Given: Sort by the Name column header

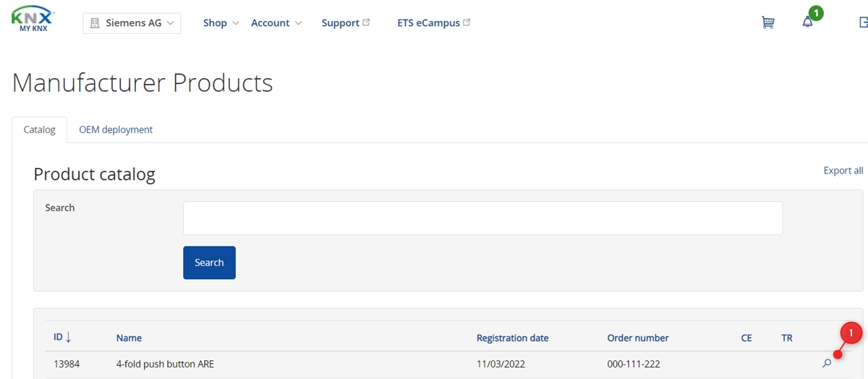Looking at the screenshot, I should pyautogui.click(x=129, y=338).
